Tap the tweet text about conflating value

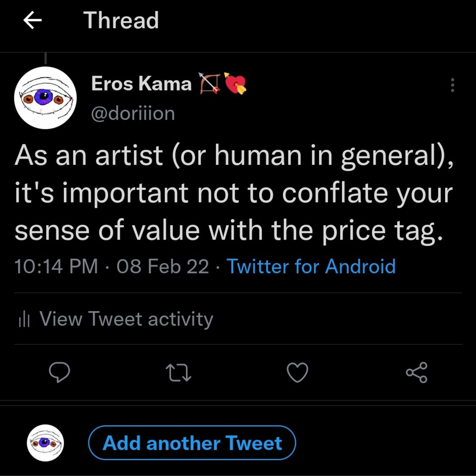tap(234, 193)
